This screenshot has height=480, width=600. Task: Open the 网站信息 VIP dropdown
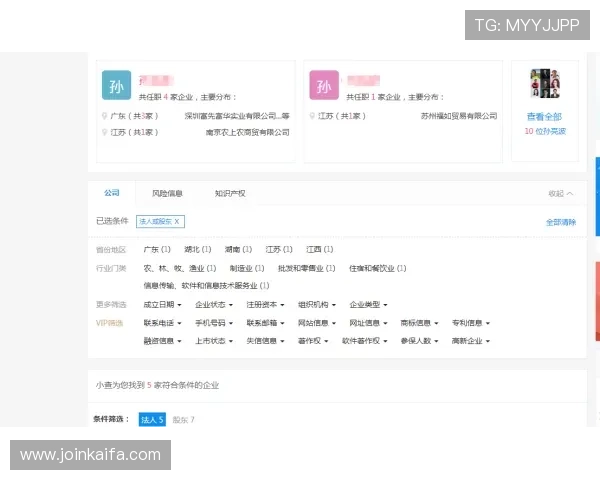click(x=317, y=323)
